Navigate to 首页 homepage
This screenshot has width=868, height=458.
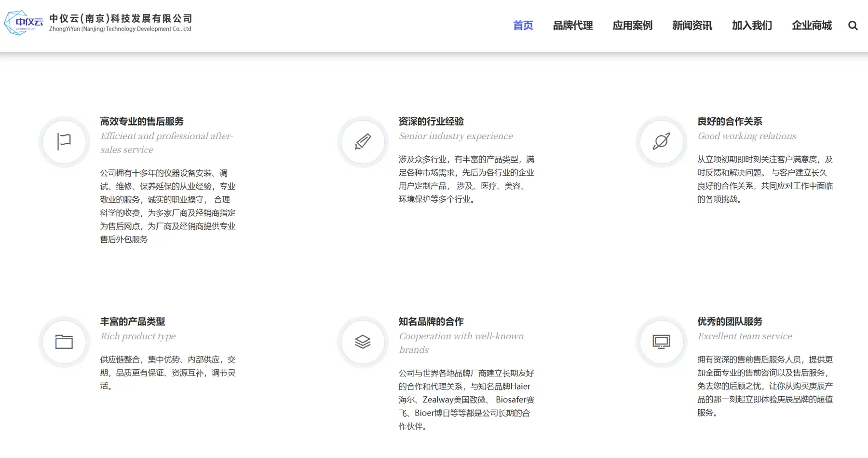click(523, 26)
